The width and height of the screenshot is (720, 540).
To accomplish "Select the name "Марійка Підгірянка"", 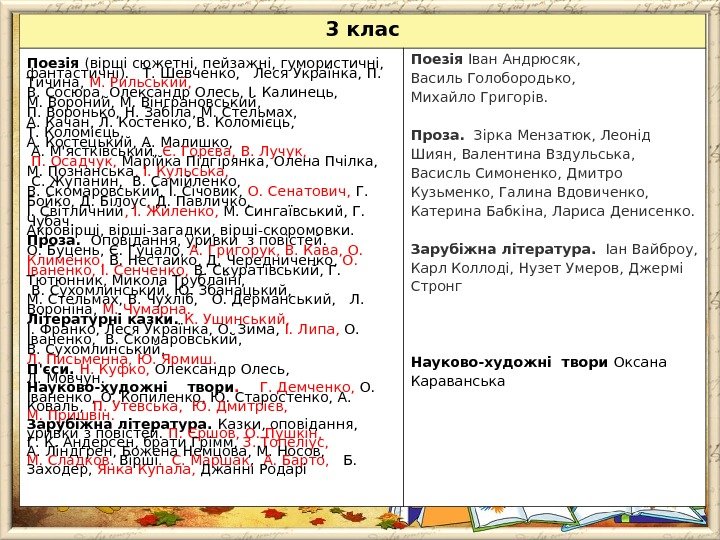I will pos(193,161).
